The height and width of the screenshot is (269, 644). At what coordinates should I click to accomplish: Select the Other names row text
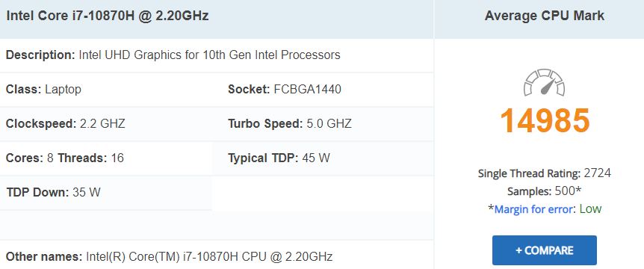point(169,257)
